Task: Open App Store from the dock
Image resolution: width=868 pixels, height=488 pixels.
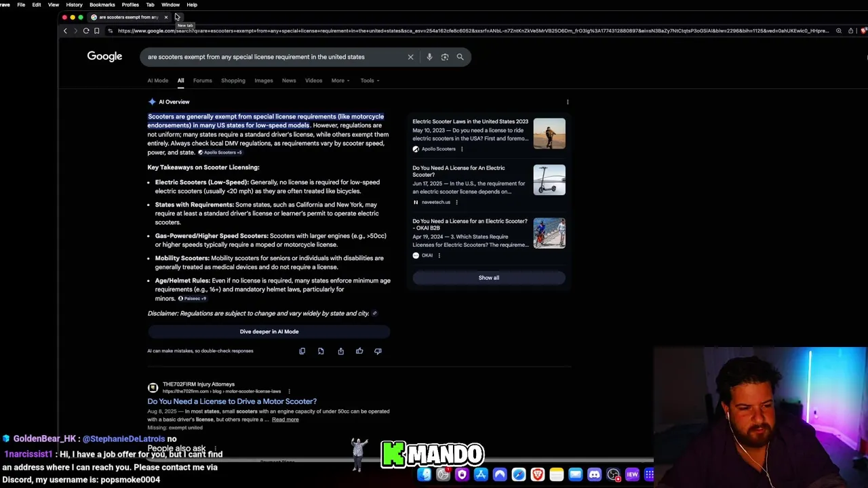Action: [481, 474]
